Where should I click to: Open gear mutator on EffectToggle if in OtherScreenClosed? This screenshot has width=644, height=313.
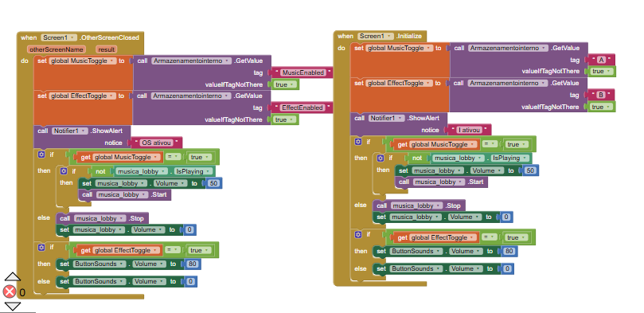tap(41, 247)
